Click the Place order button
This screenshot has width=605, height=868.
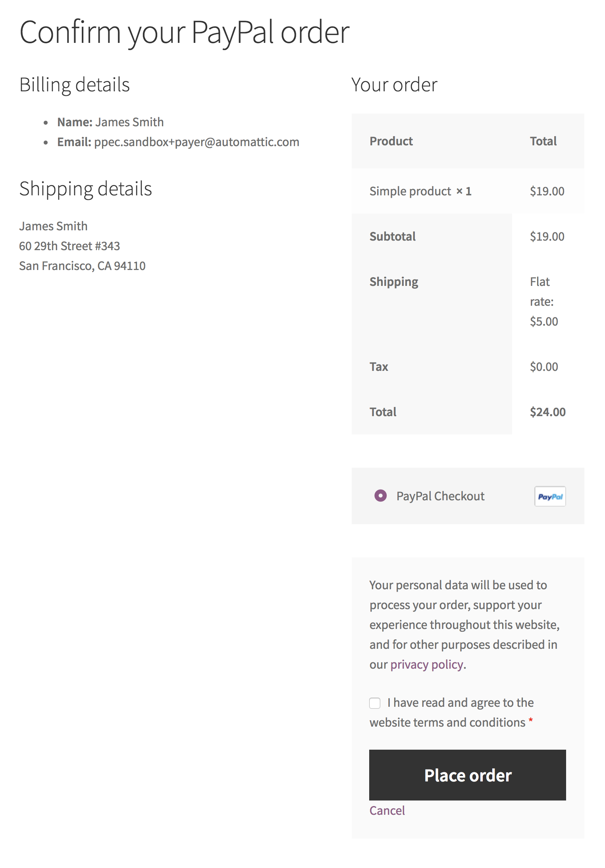pyautogui.click(x=468, y=775)
